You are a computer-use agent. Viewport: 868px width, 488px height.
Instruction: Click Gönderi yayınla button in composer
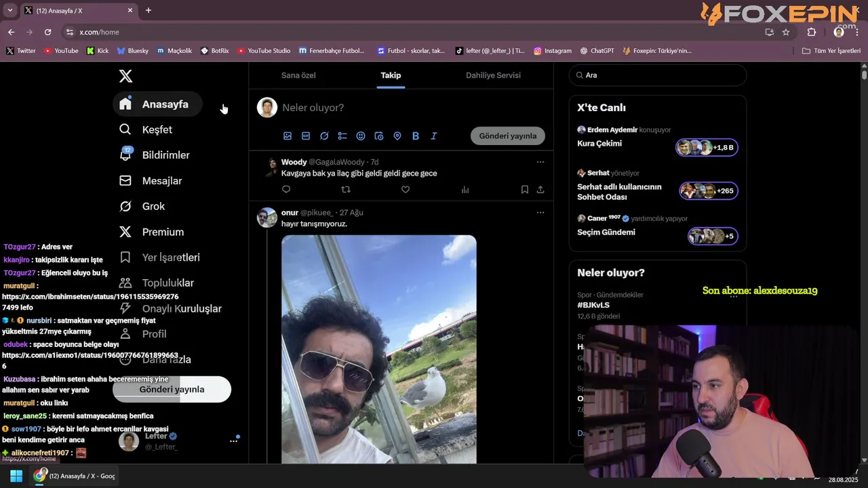point(508,136)
